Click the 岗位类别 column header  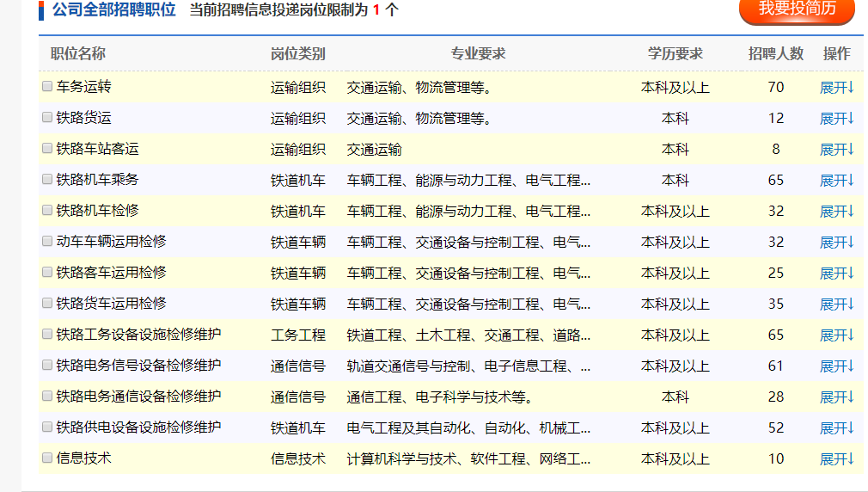point(298,53)
